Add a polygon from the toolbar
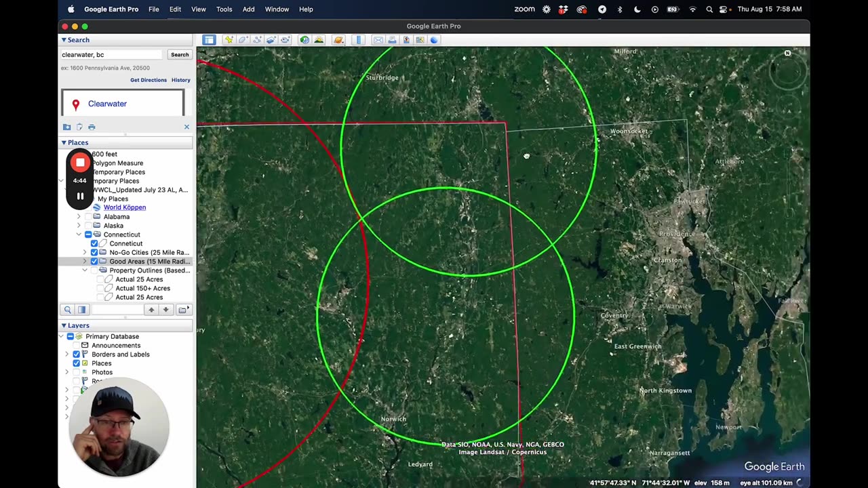The width and height of the screenshot is (868, 488). pyautogui.click(x=243, y=40)
